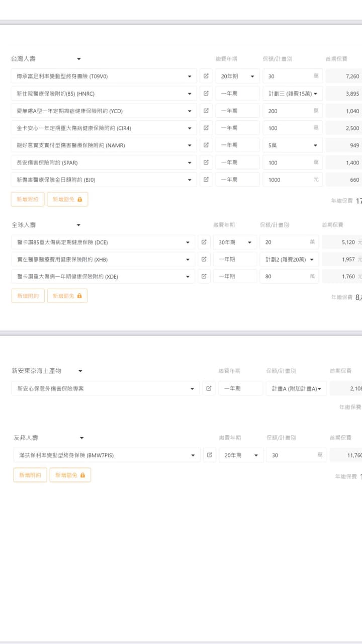Viewport: 362px width, 644px height.
Task: Click 新增豁免 button under 全球人壽
Action: [67, 296]
